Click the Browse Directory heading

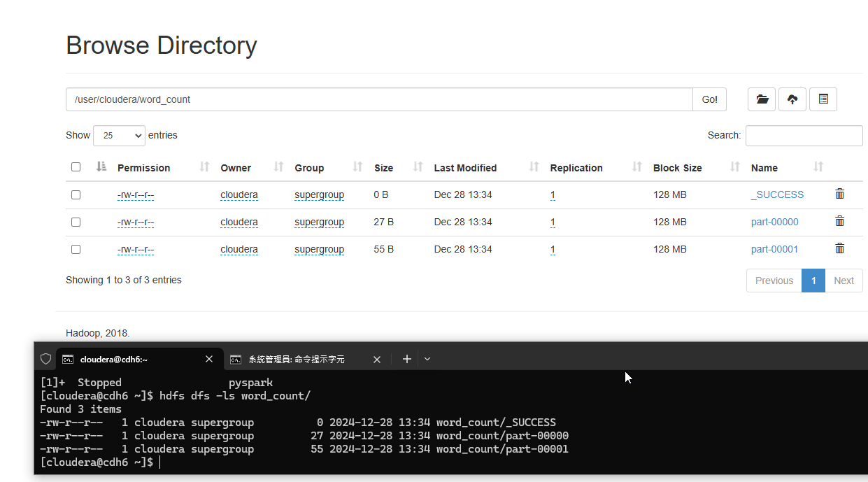pyautogui.click(x=162, y=45)
